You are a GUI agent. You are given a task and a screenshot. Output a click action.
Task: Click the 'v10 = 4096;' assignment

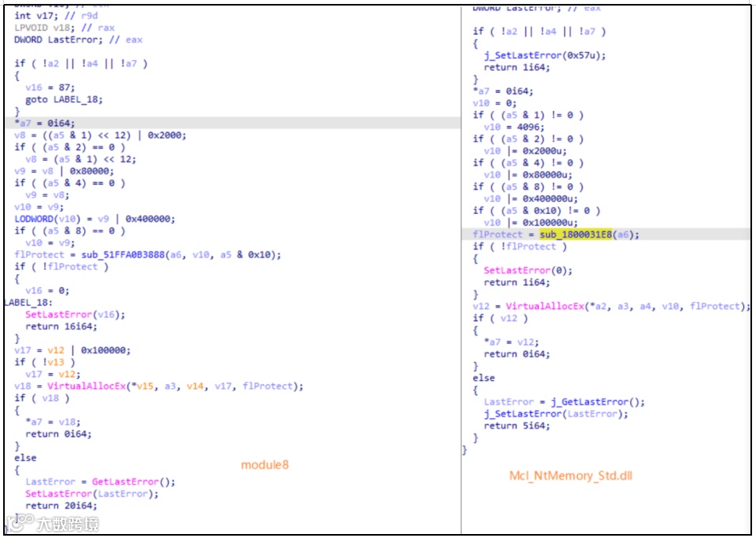click(514, 128)
